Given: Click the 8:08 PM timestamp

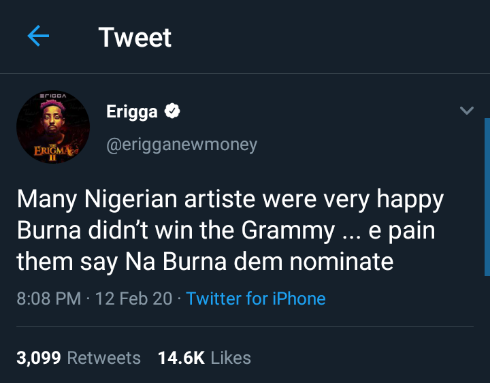Looking at the screenshot, I should 49,298.
